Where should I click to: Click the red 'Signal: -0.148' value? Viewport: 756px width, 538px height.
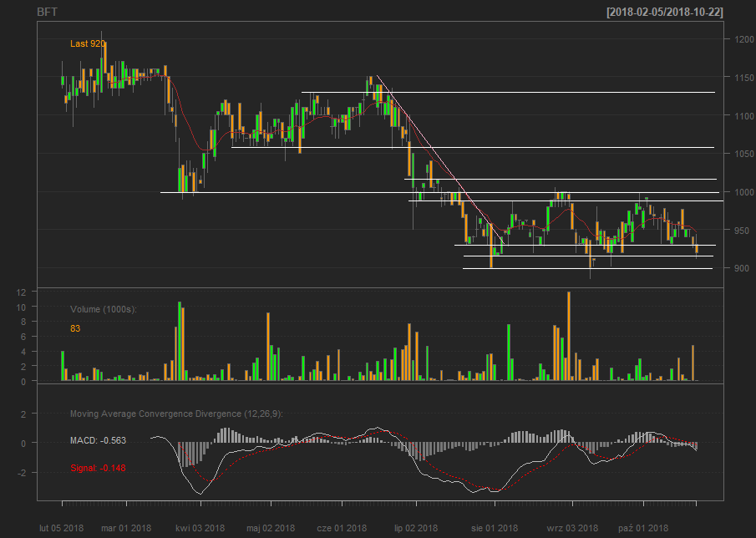[98, 468]
